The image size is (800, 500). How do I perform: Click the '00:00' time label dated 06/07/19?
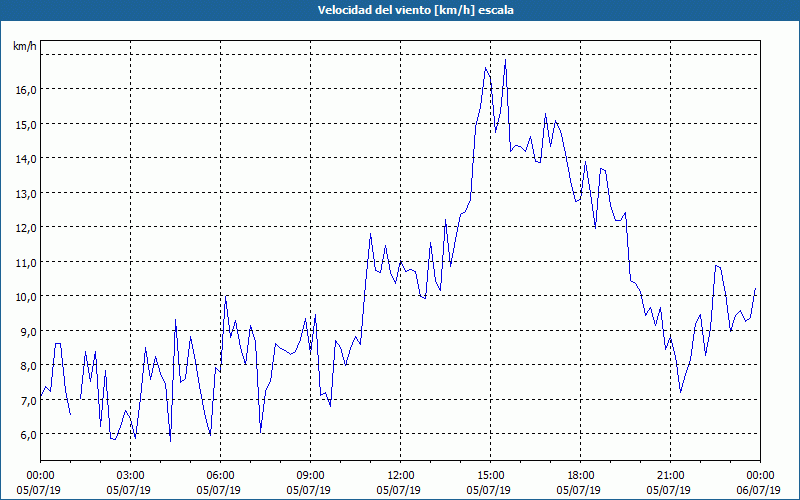coord(760,476)
